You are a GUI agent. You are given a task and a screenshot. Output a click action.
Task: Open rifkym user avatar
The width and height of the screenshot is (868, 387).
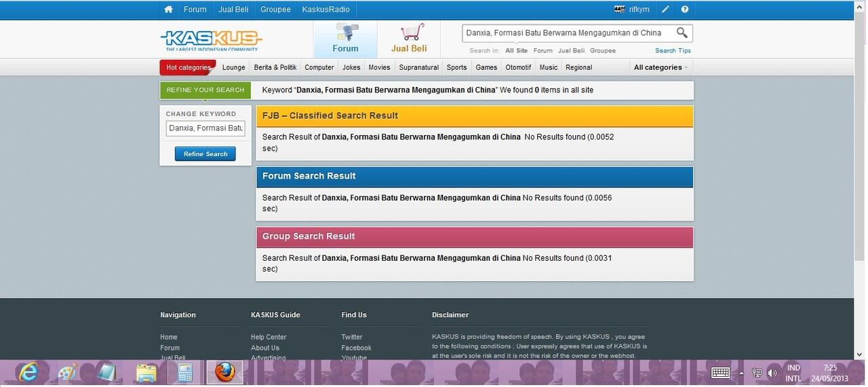(x=619, y=10)
